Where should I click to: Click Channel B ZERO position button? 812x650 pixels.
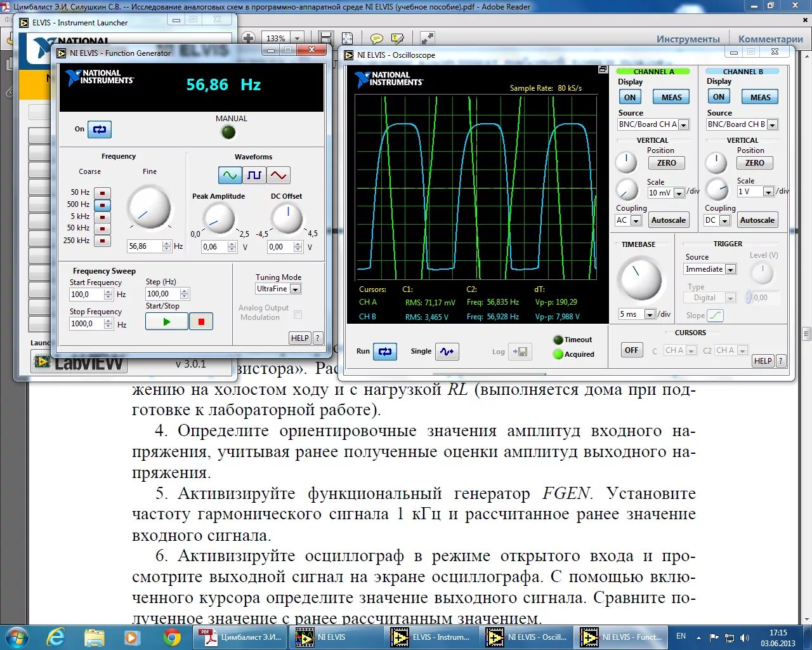tap(755, 163)
